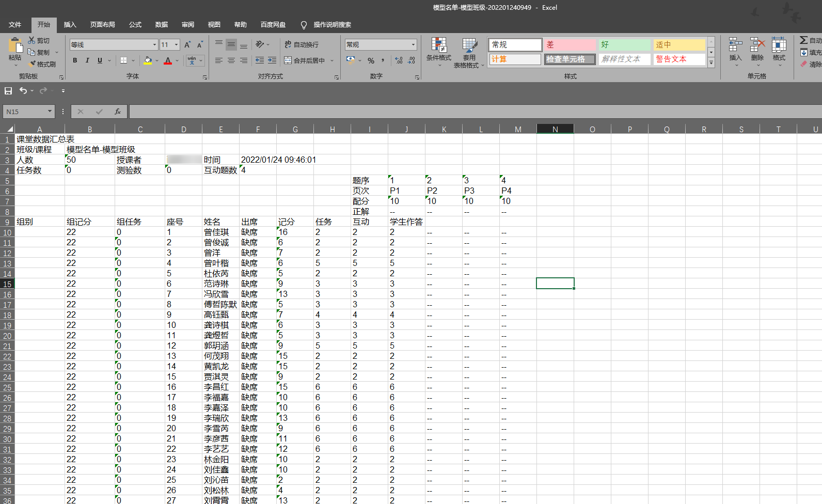The height and width of the screenshot is (504, 822).
Task: Click the Cut (剪切) scissors icon
Action: [x=31, y=40]
